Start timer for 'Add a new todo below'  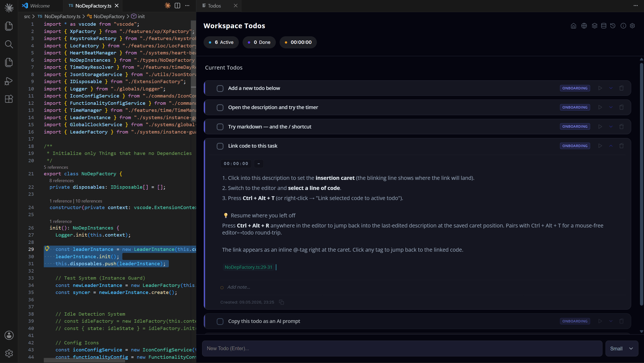600,88
